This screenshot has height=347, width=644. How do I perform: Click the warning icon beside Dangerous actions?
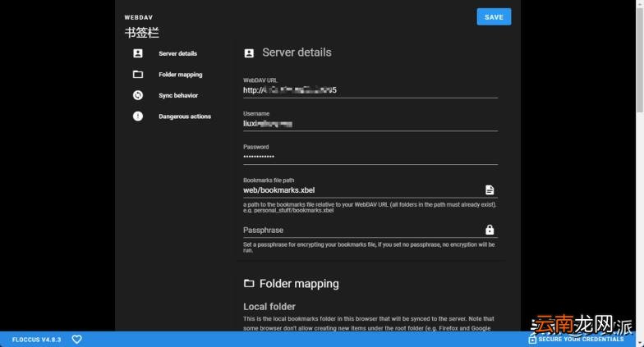(138, 116)
